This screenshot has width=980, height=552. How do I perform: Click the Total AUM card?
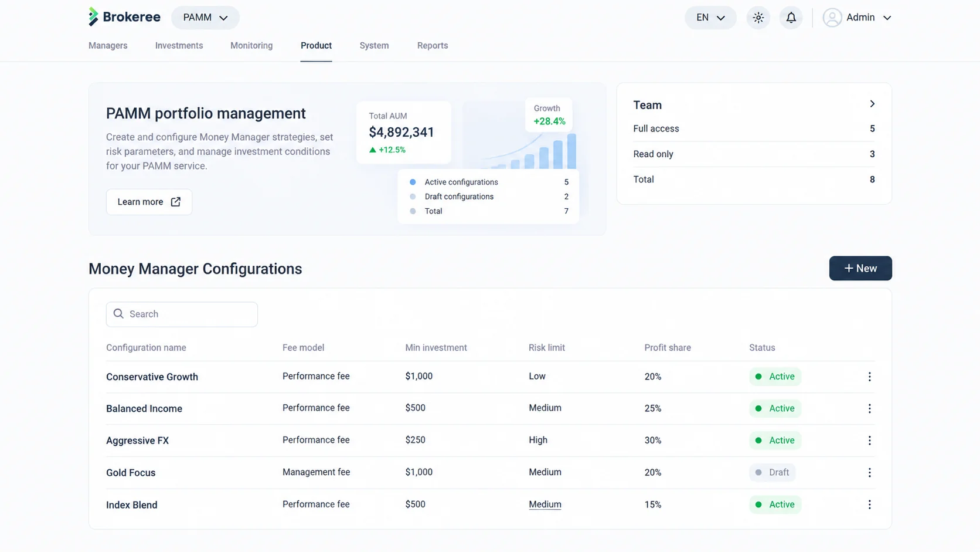coord(404,133)
